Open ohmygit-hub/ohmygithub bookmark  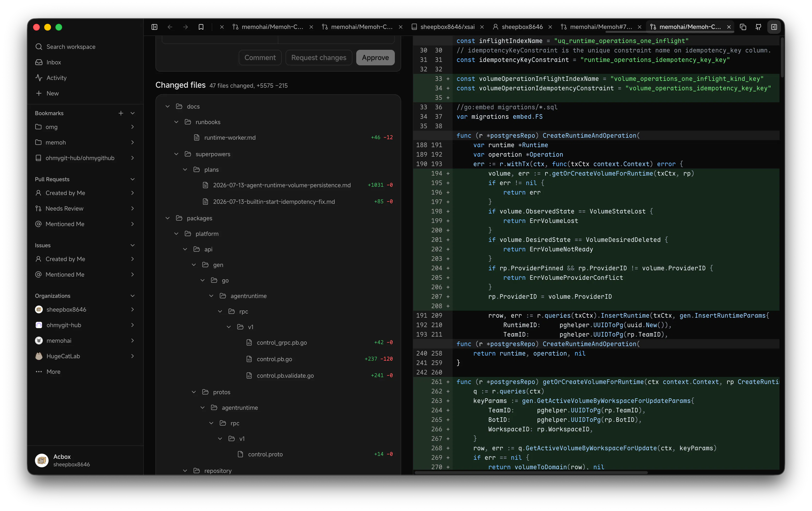(x=85, y=158)
